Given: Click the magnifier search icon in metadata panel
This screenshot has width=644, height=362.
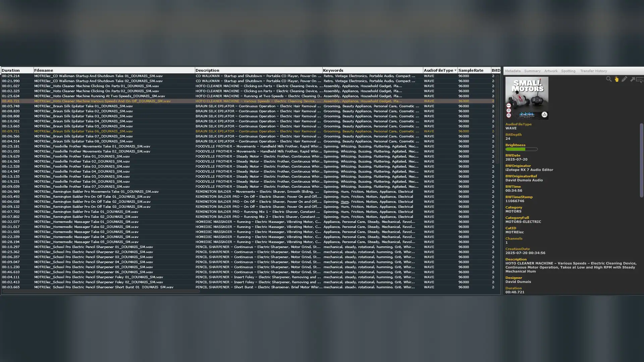Looking at the screenshot, I should click(x=608, y=79).
